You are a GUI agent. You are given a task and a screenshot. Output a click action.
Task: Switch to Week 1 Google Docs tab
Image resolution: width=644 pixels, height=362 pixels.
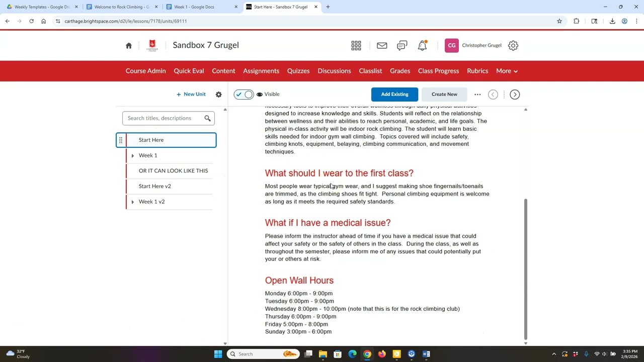tap(201, 7)
